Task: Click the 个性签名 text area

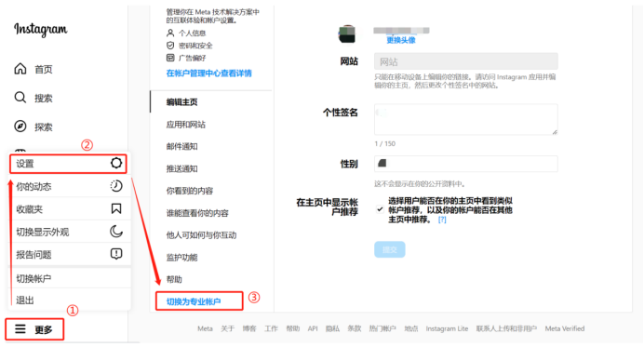Action: pyautogui.click(x=465, y=119)
